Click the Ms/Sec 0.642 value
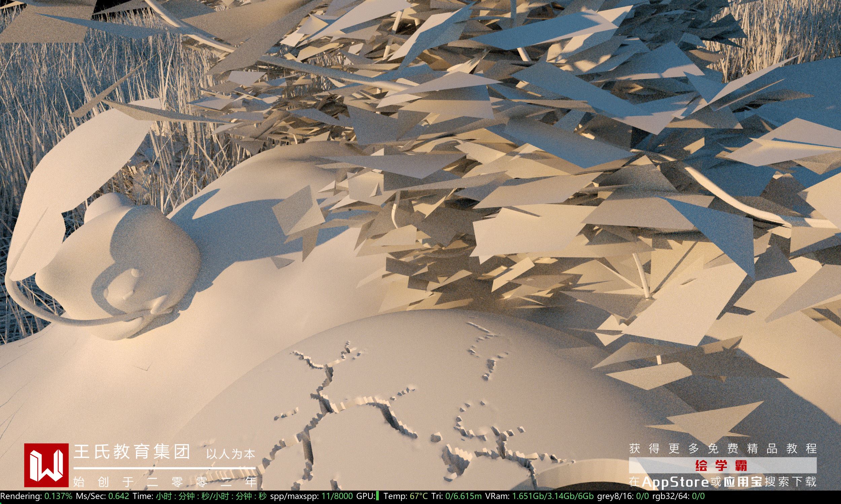The height and width of the screenshot is (504, 841). [118, 496]
